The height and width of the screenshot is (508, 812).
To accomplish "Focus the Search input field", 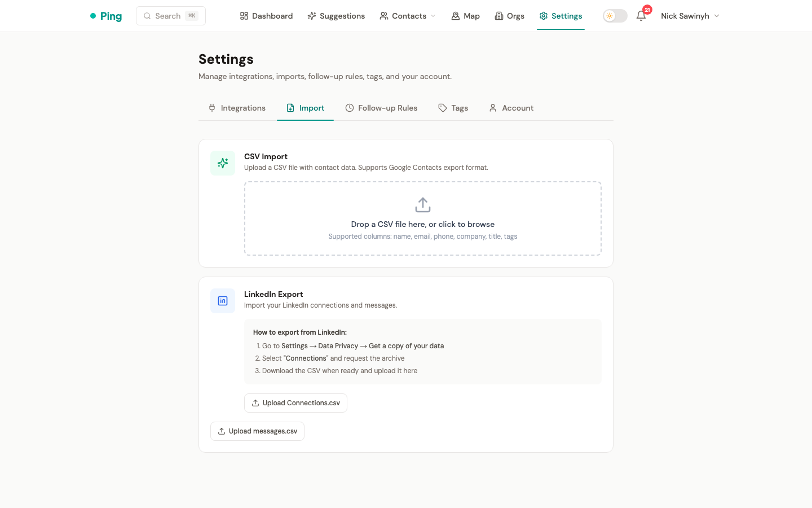I will (x=171, y=16).
